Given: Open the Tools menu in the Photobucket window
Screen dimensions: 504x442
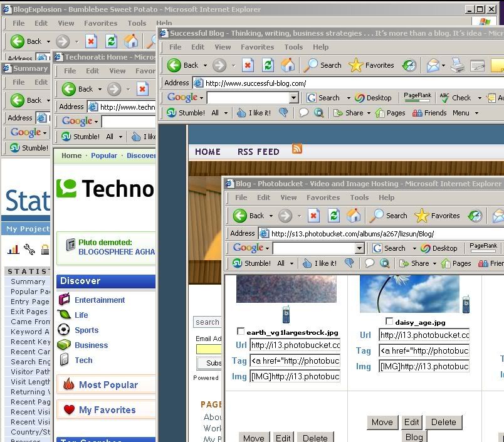Looking at the screenshot, I should (x=359, y=197).
